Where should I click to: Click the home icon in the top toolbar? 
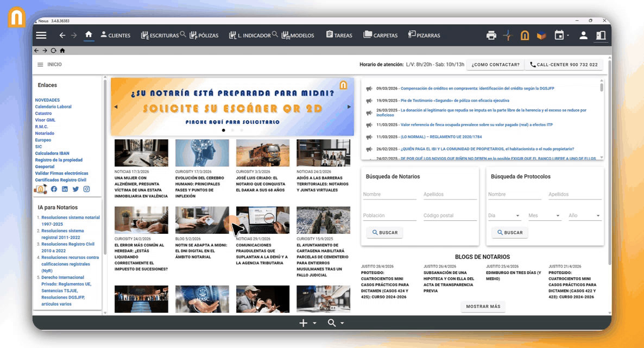[89, 35]
